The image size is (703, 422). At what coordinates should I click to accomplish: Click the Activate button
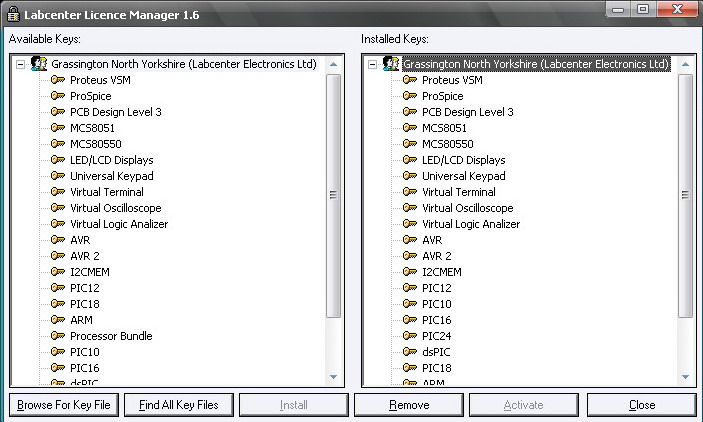pyautogui.click(x=524, y=405)
